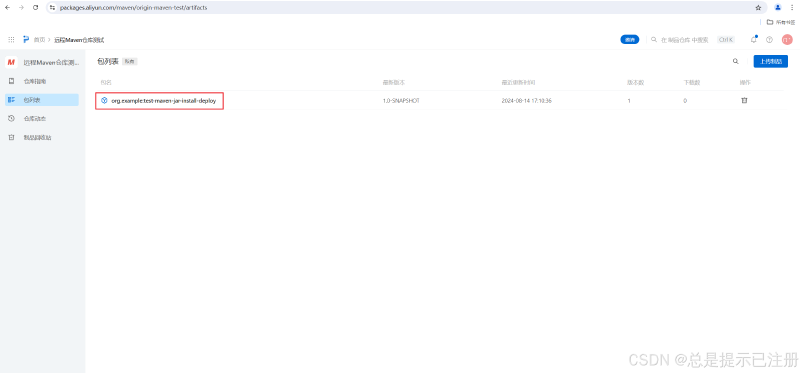Viewport: 800px width, 373px height.
Task: Focus the repository search field in header
Action: pos(684,40)
